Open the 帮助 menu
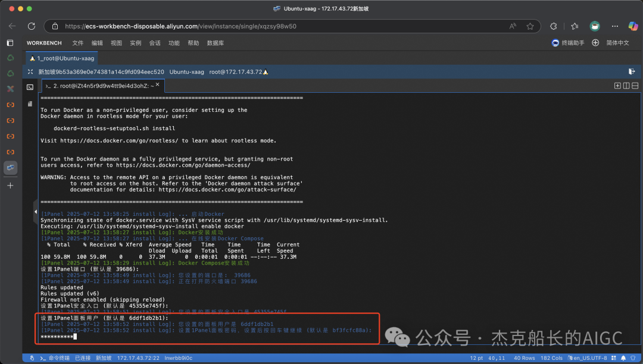Screen dimensions: 643x364 [193, 43]
